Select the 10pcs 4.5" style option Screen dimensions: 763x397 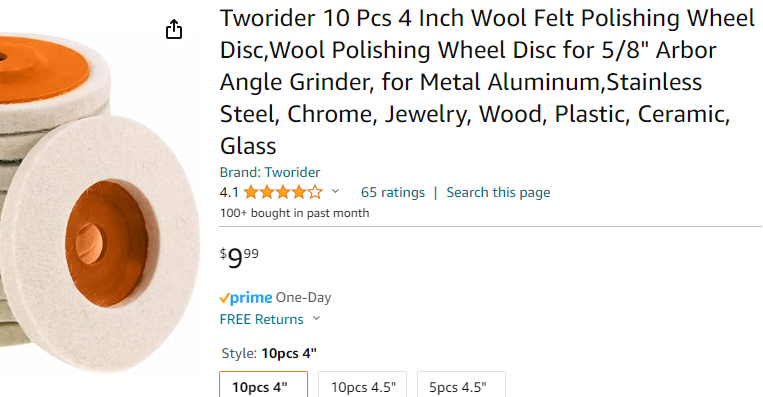pos(363,385)
